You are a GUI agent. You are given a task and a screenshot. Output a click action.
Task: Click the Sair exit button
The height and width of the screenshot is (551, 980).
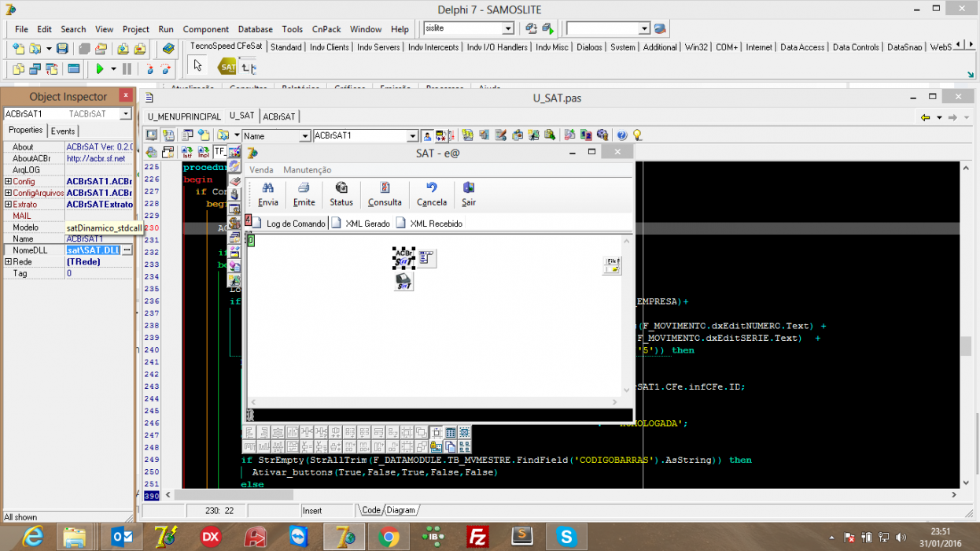(469, 194)
